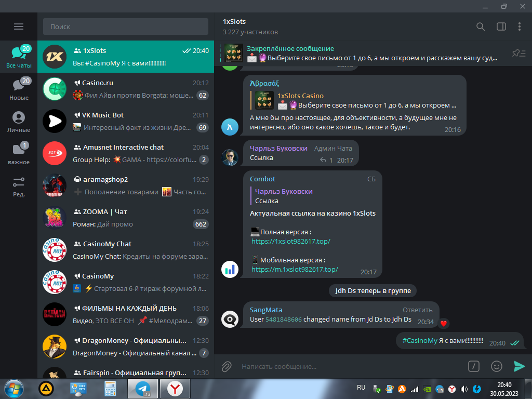Click the Jdh Ds теперь в группе notice
Viewport: 532px width, 399px height.
coord(373,291)
